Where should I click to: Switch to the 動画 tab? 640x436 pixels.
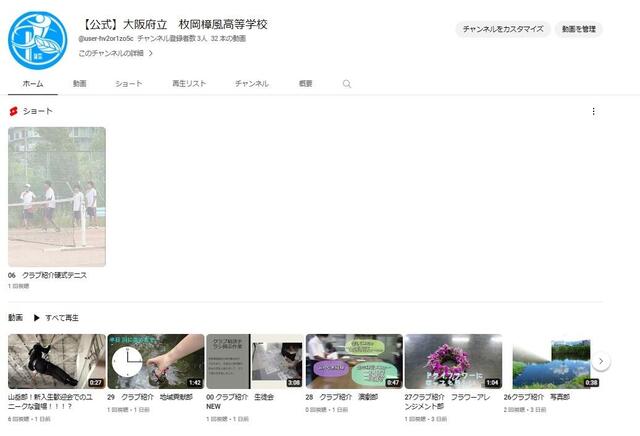[x=80, y=83]
